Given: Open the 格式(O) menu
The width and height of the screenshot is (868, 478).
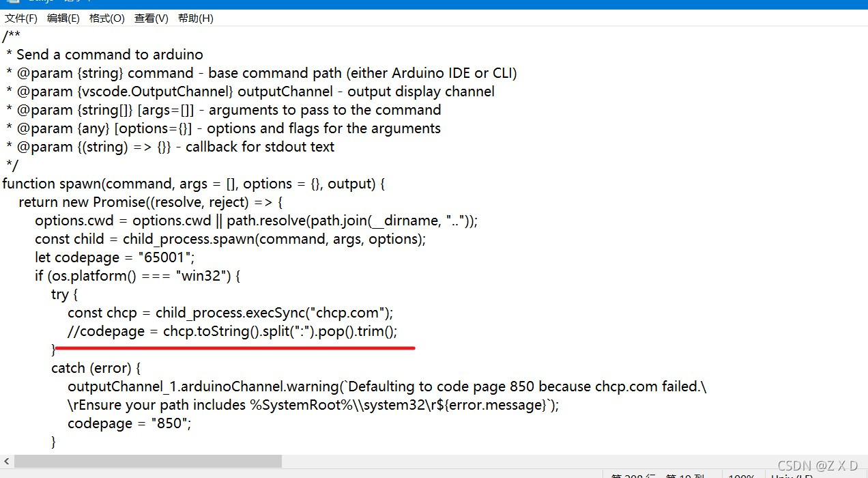Looking at the screenshot, I should tap(107, 18).
